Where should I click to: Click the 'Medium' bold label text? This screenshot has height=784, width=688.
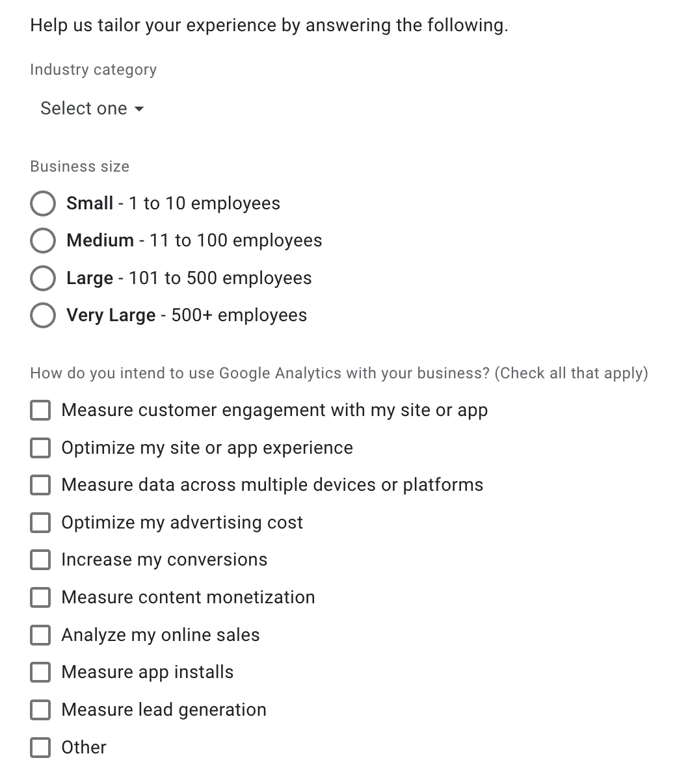(100, 241)
